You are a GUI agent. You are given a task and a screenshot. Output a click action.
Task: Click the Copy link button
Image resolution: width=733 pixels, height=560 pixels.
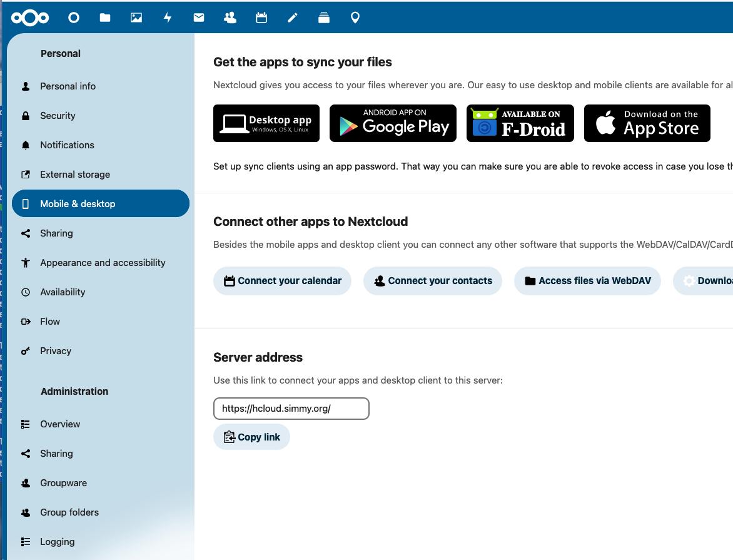[251, 437]
